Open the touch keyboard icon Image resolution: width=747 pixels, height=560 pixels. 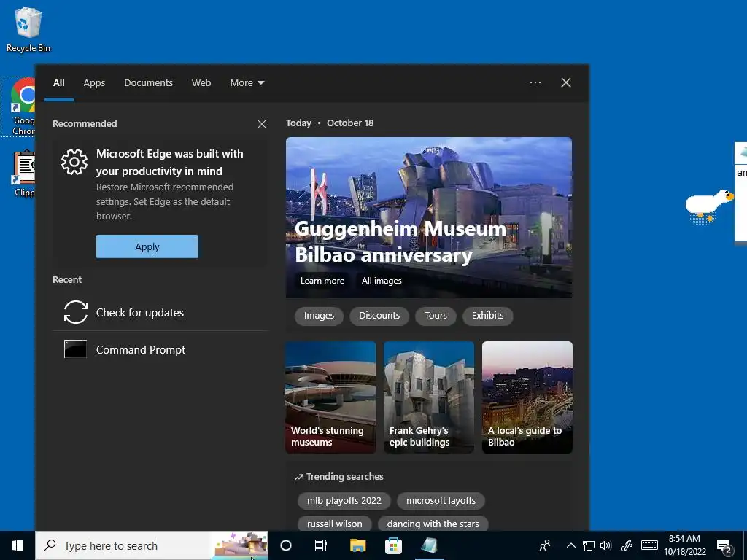tap(649, 545)
